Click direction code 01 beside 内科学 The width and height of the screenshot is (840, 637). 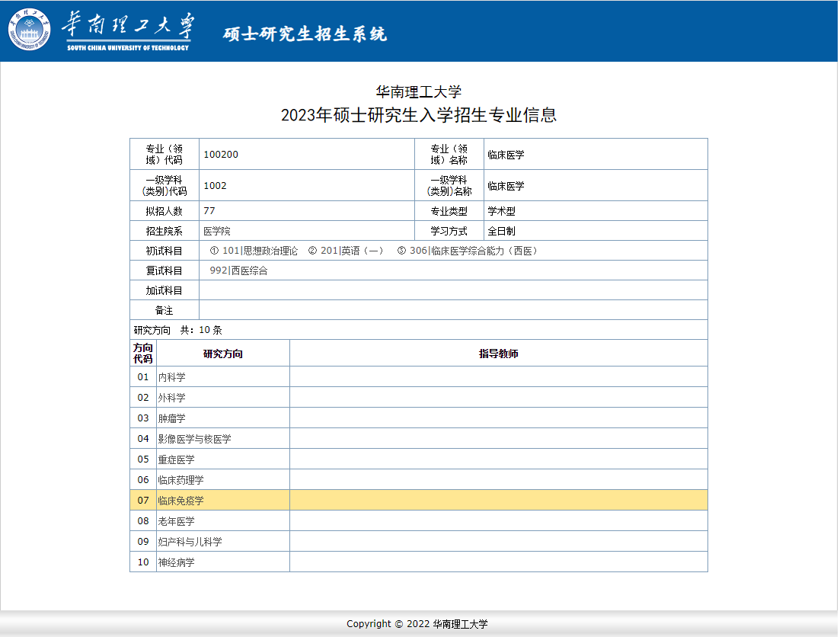coord(143,377)
